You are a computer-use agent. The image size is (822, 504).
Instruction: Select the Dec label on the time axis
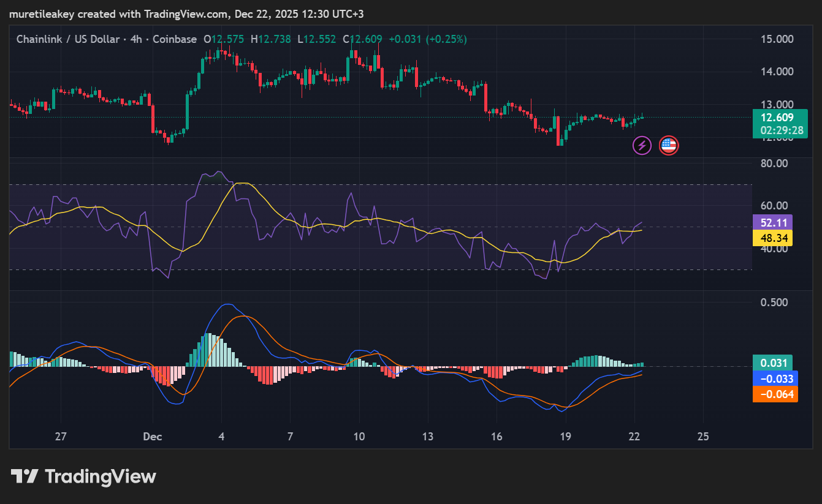[x=152, y=437]
